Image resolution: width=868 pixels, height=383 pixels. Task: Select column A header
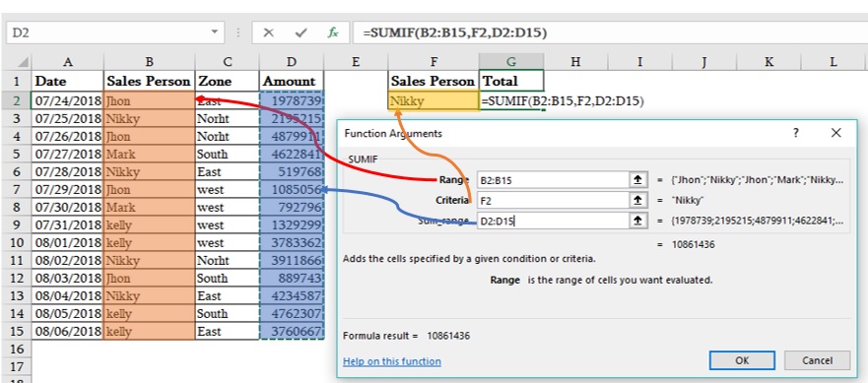point(68,62)
